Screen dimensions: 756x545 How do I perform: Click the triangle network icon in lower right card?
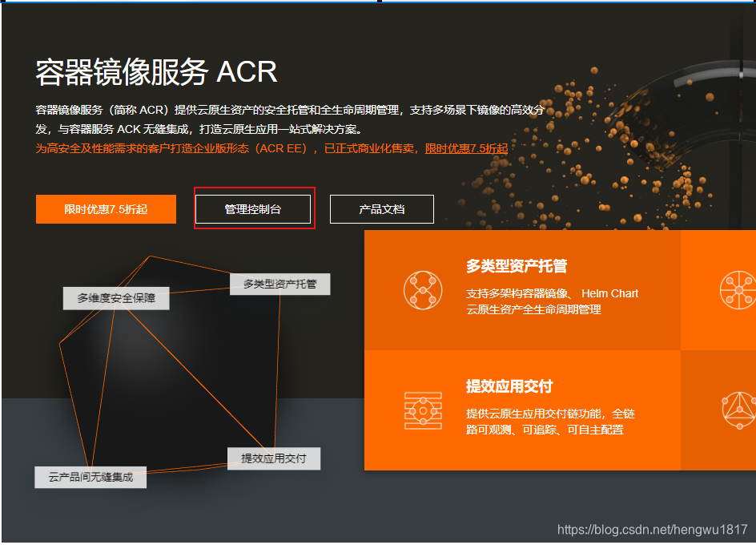(738, 410)
